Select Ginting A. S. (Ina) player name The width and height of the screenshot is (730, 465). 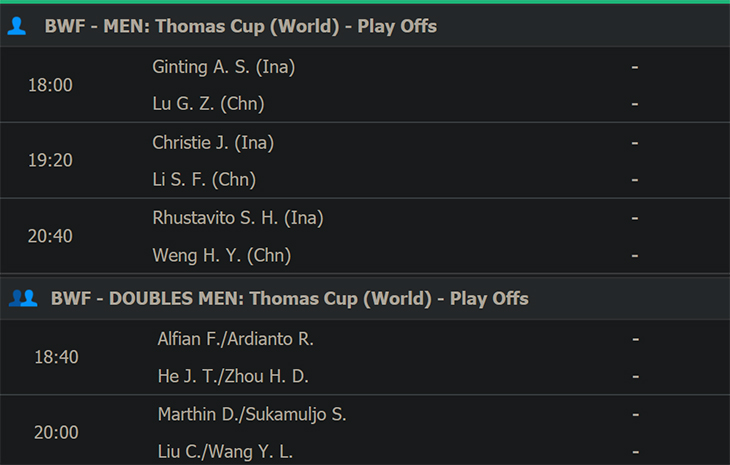click(223, 67)
